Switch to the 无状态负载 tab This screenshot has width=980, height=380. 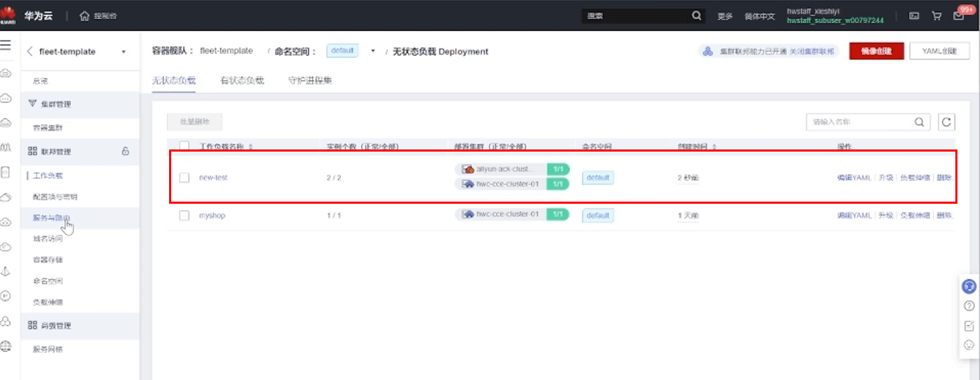click(x=173, y=80)
